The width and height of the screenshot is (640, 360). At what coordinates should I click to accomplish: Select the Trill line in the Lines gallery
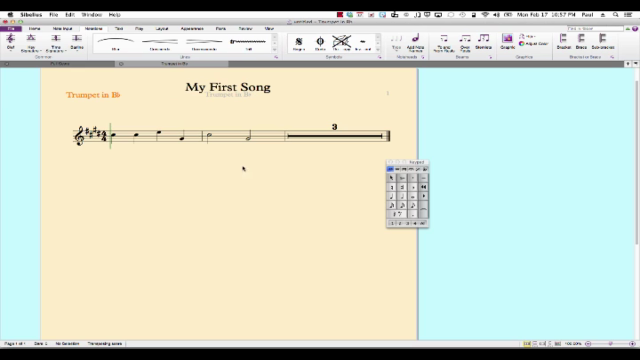[248, 43]
